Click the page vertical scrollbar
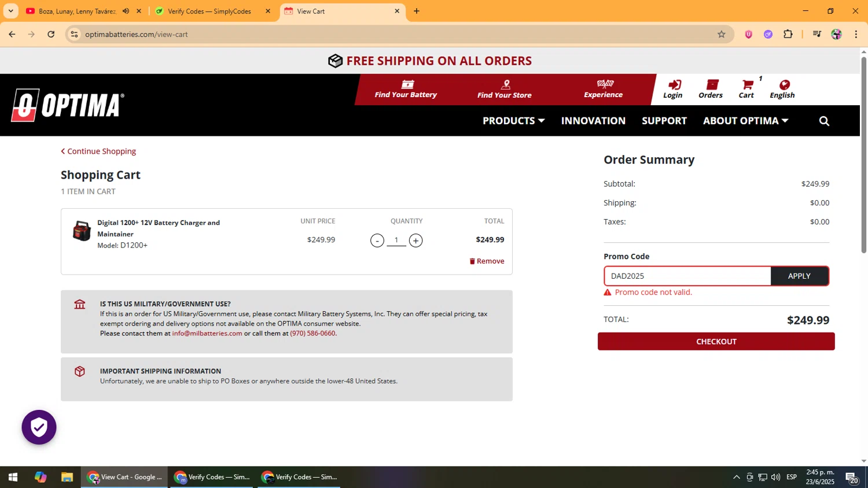 click(863, 154)
